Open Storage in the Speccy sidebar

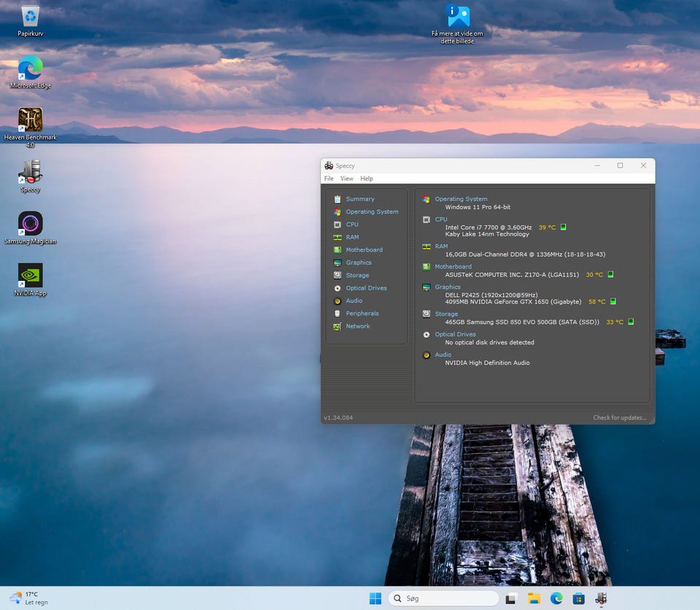click(357, 275)
